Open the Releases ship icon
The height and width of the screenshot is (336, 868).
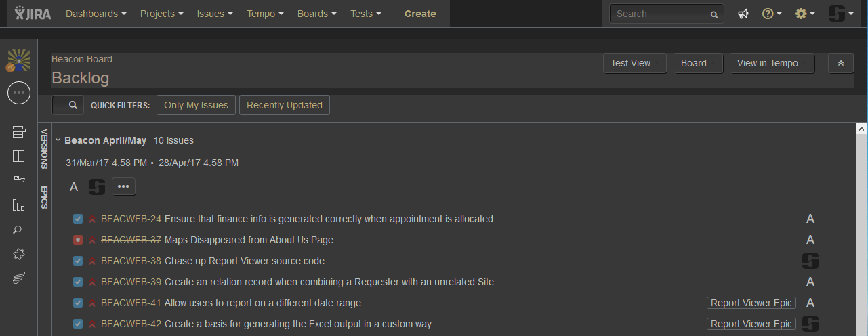(x=18, y=180)
